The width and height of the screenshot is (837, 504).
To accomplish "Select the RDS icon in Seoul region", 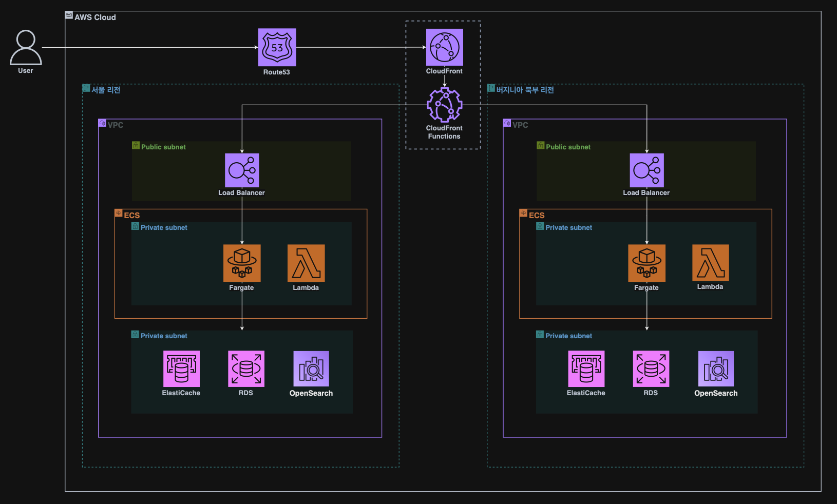I will [x=246, y=369].
